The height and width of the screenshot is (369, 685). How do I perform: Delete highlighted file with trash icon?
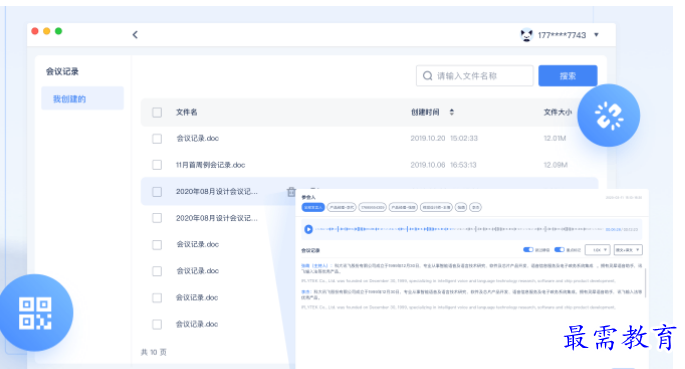291,192
